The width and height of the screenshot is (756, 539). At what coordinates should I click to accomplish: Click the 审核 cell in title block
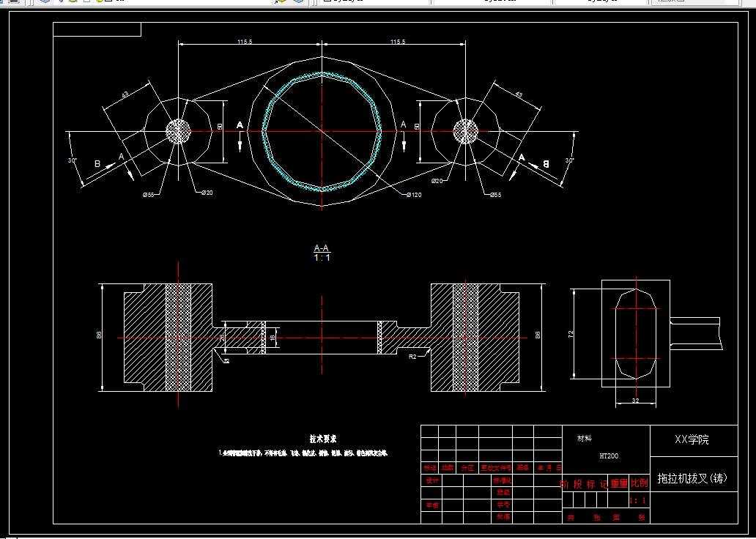coord(432,505)
